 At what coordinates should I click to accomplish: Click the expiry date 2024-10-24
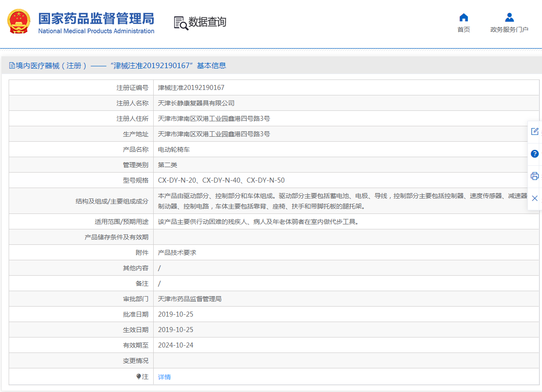click(176, 345)
